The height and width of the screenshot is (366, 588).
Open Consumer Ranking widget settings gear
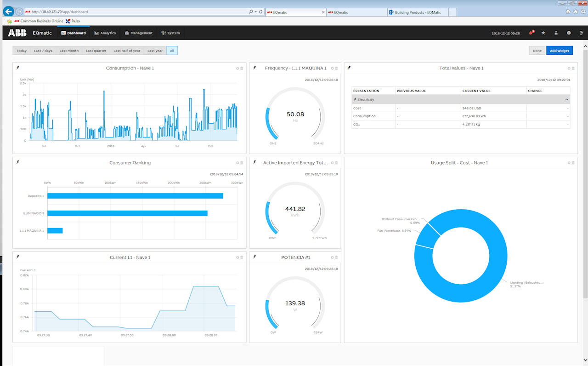pyautogui.click(x=237, y=163)
